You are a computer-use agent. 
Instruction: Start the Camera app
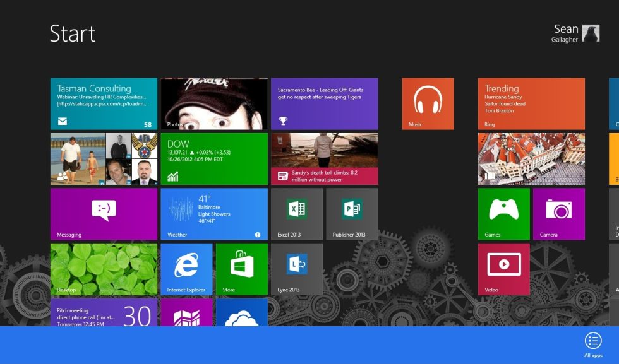coord(558,213)
